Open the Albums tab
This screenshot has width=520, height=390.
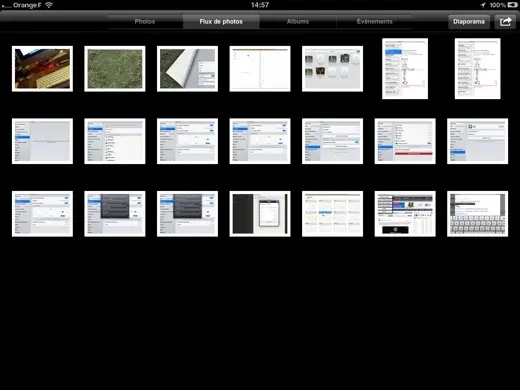tap(298, 21)
